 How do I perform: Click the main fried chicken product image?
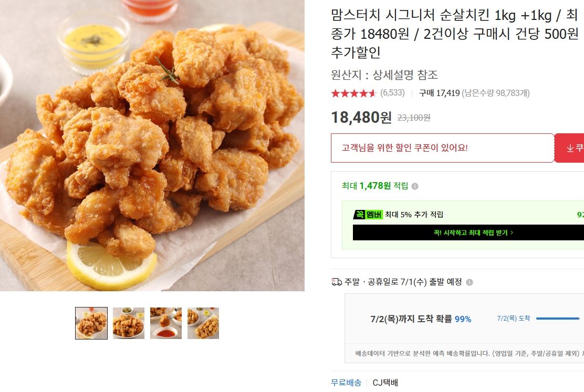tap(152, 145)
